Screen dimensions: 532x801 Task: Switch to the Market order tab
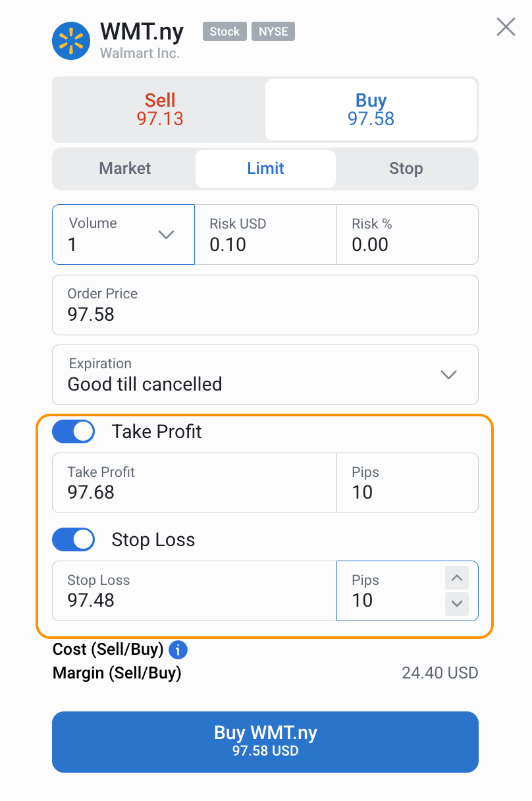click(125, 169)
